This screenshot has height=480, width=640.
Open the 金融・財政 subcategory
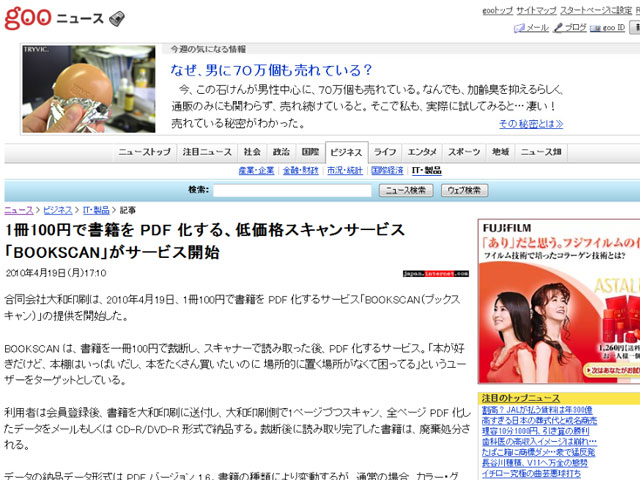301,171
